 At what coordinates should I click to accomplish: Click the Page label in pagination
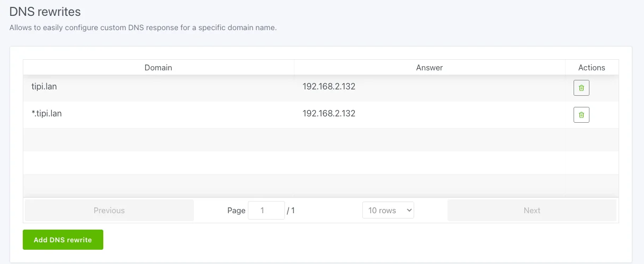(x=236, y=210)
